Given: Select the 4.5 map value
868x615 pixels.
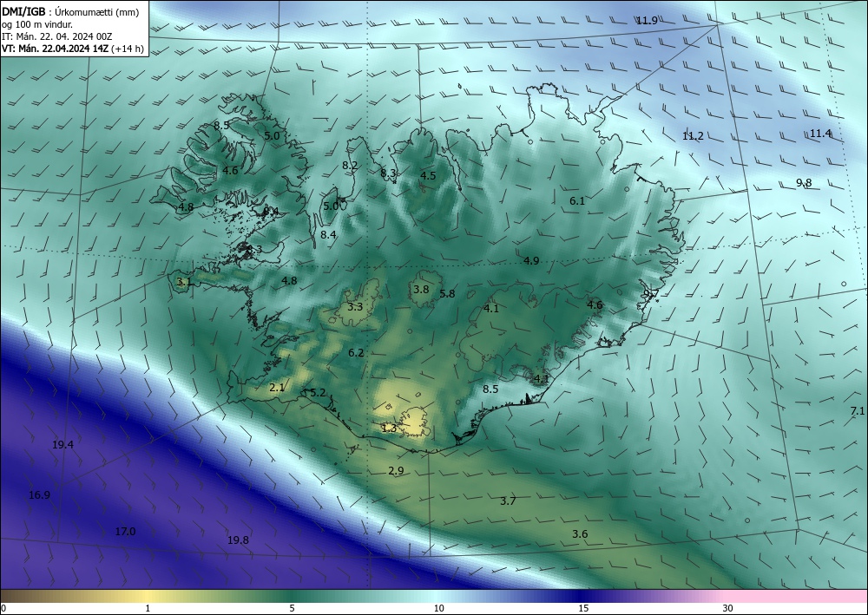Looking at the screenshot, I should tap(428, 176).
